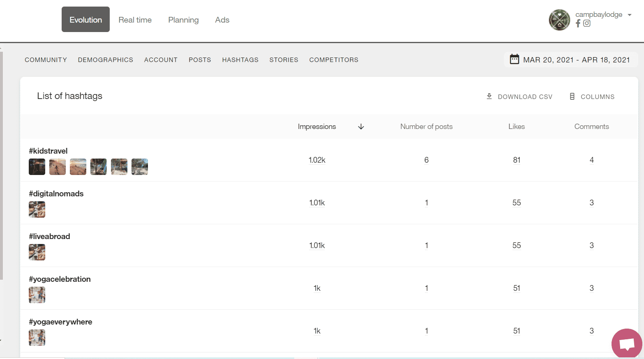Open third #kidstravel post thumbnail
This screenshot has height=359, width=644.
coord(78,167)
